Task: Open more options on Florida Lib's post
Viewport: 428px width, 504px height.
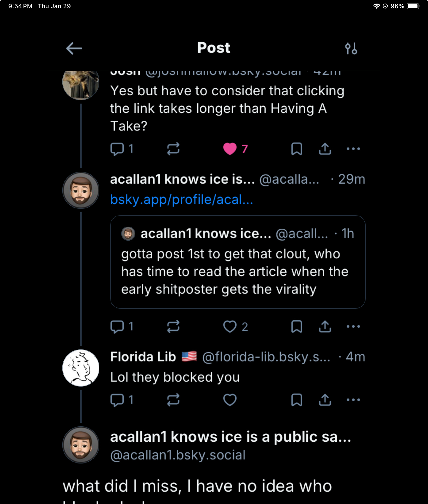Action: click(x=353, y=400)
